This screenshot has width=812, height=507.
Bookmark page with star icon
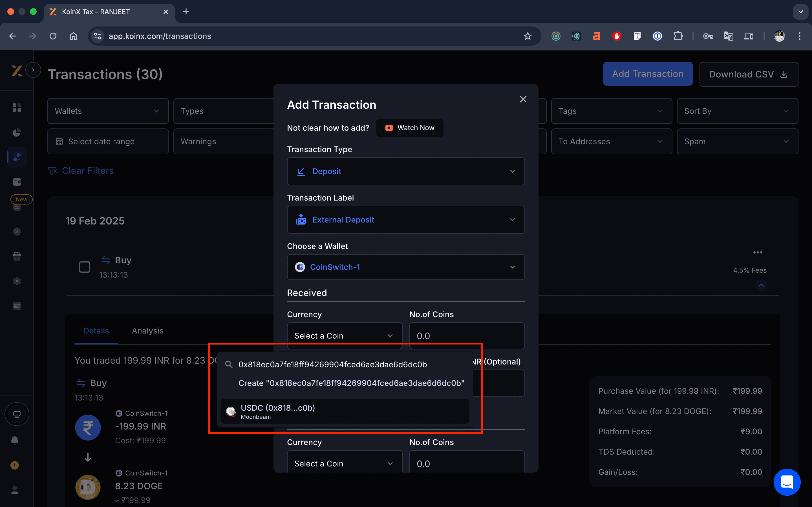coord(528,36)
